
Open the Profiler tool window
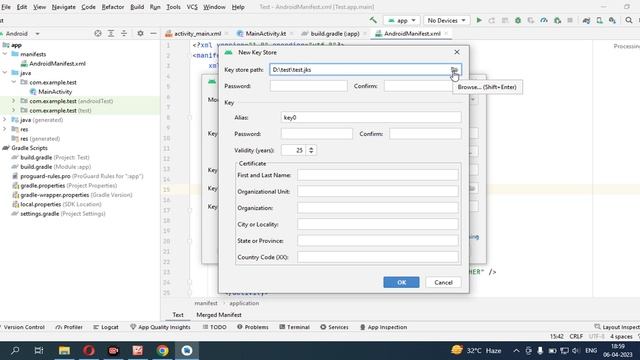point(69,327)
